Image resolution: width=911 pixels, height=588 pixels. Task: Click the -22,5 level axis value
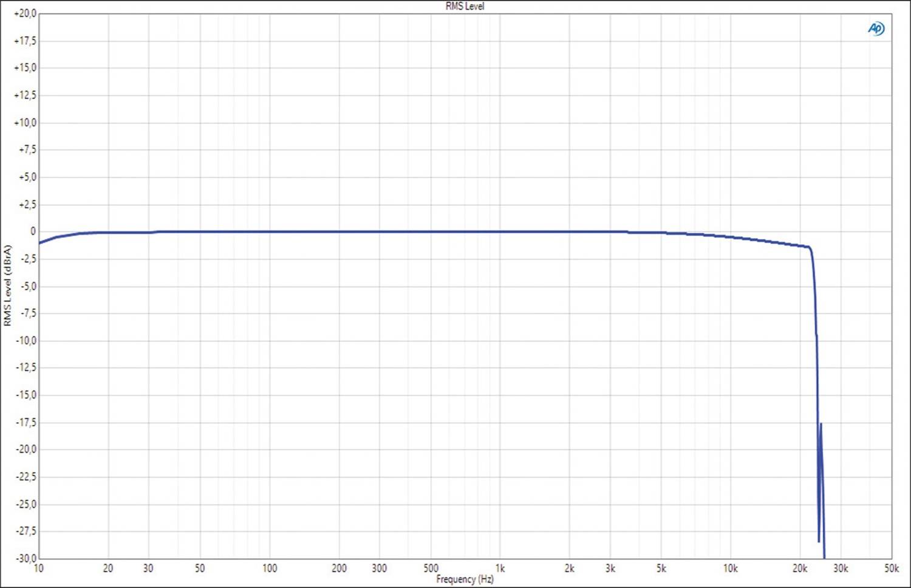tap(26, 476)
